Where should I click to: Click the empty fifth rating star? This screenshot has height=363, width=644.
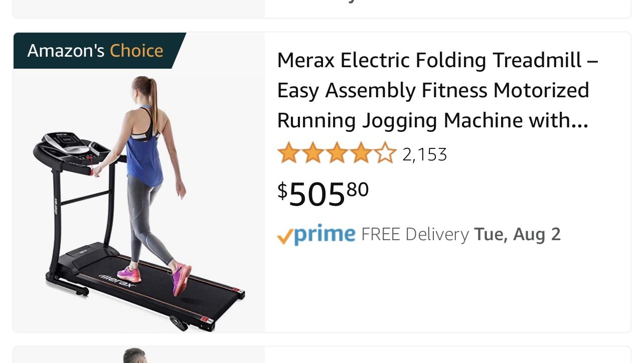coord(385,153)
